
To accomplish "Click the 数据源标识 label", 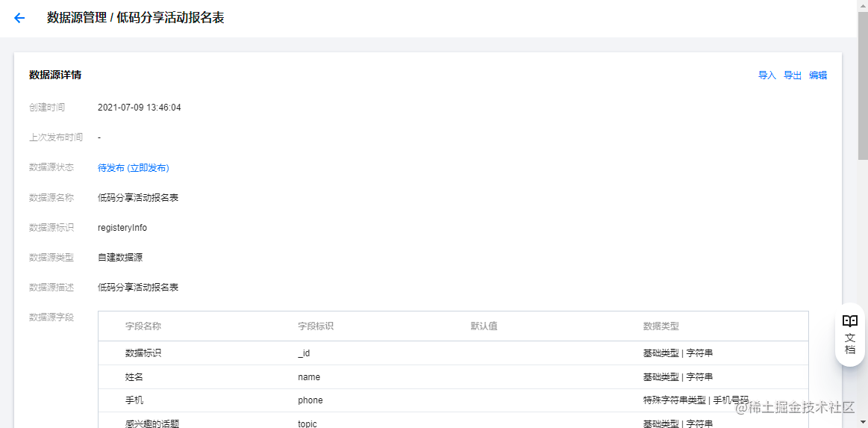I will point(51,227).
